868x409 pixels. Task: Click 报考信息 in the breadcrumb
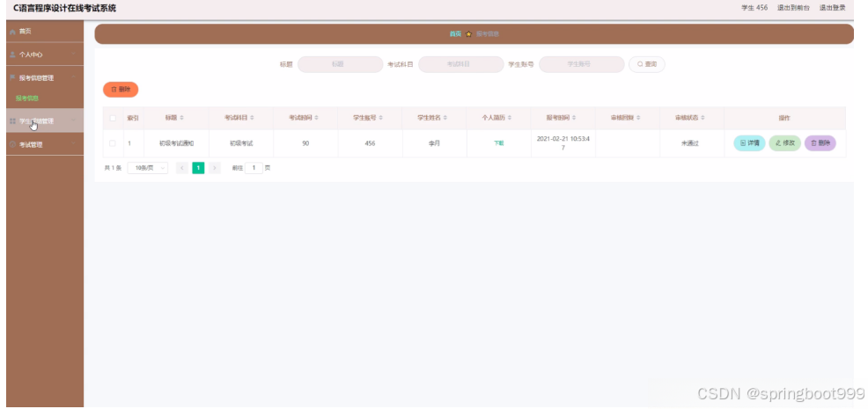[x=487, y=34]
